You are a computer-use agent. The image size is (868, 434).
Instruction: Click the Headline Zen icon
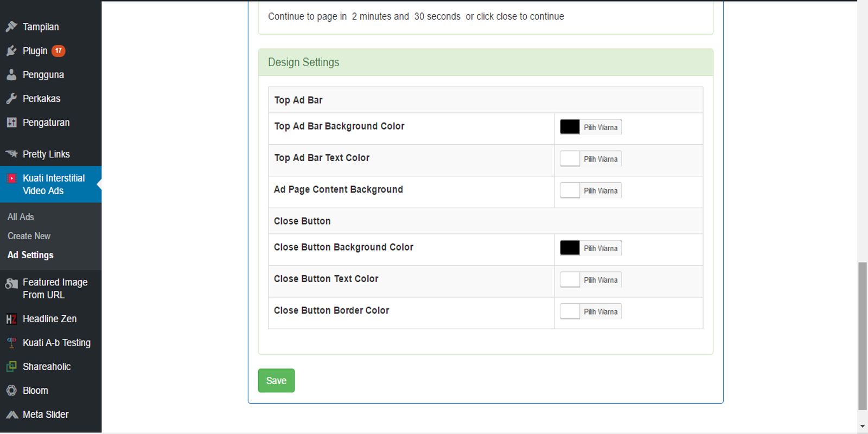click(x=11, y=319)
